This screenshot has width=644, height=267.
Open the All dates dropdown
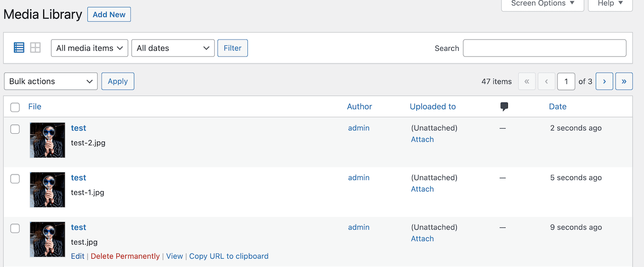point(172,48)
